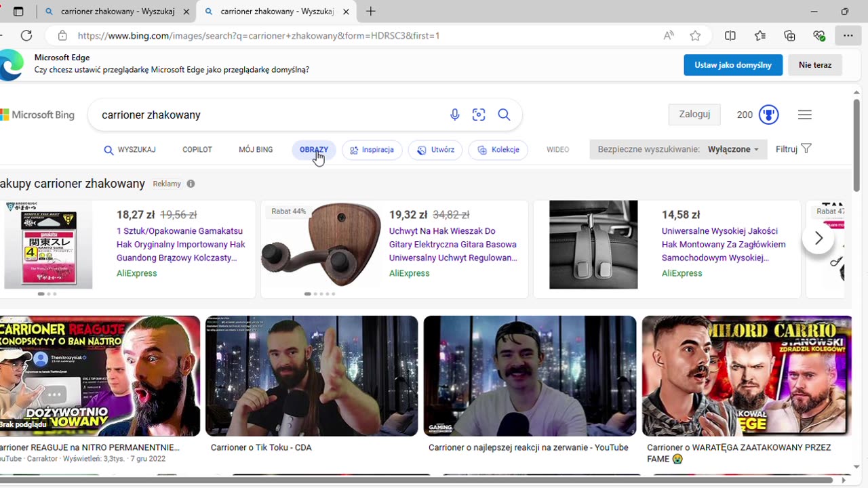Click 'Rabat 44%' discount badge
The width and height of the screenshot is (868, 488).
(289, 211)
